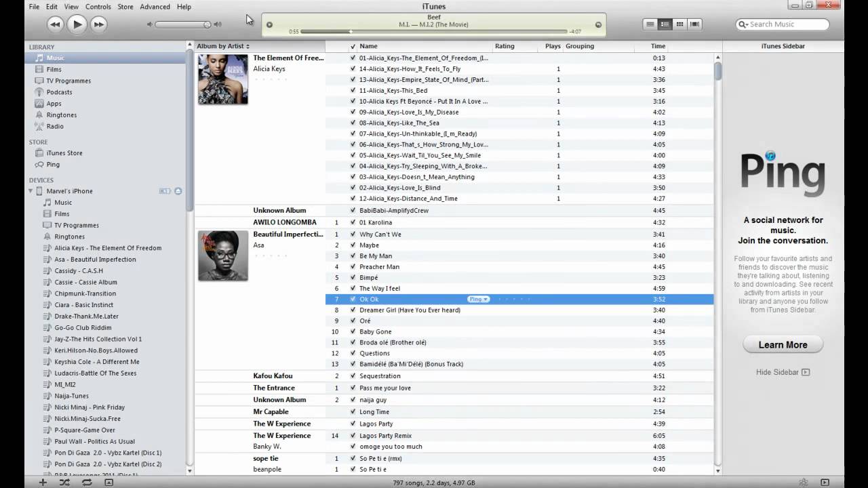
Task: Toggle the checkmark column header
Action: (353, 47)
